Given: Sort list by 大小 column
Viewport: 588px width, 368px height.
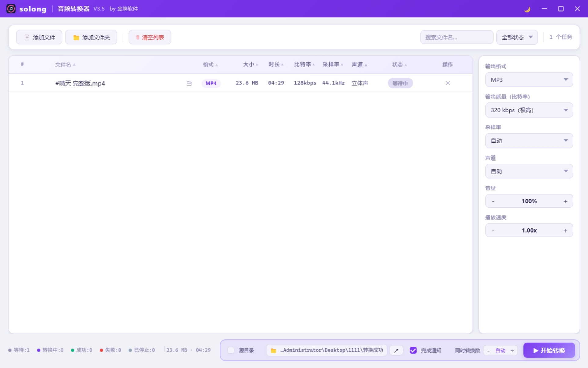Looking at the screenshot, I should pos(251,64).
